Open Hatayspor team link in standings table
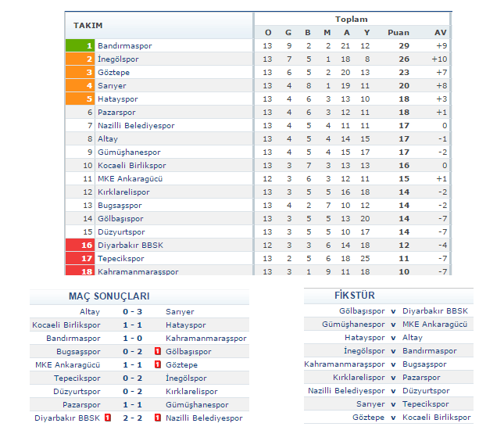 click(x=120, y=99)
